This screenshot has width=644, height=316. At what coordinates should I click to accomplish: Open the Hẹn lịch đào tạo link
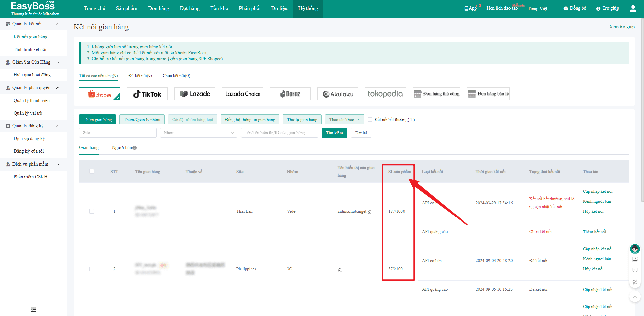coord(502,8)
